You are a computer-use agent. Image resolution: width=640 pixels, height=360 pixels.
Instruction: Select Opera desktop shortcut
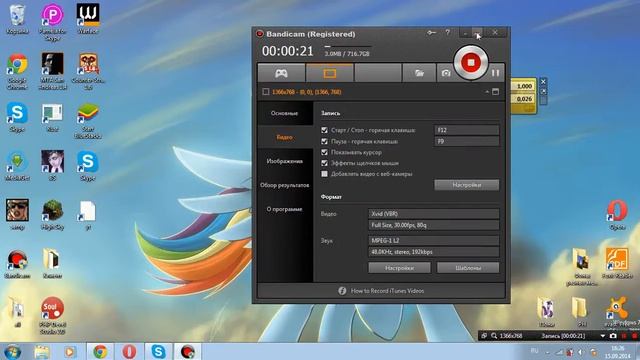(617, 215)
